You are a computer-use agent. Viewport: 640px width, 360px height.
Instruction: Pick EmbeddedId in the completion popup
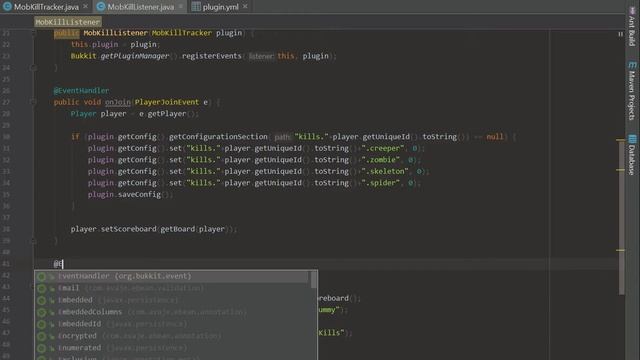pos(172,324)
